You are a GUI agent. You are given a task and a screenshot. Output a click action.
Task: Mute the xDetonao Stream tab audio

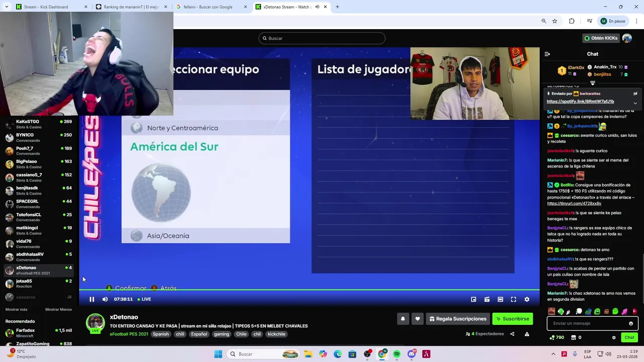click(x=317, y=7)
